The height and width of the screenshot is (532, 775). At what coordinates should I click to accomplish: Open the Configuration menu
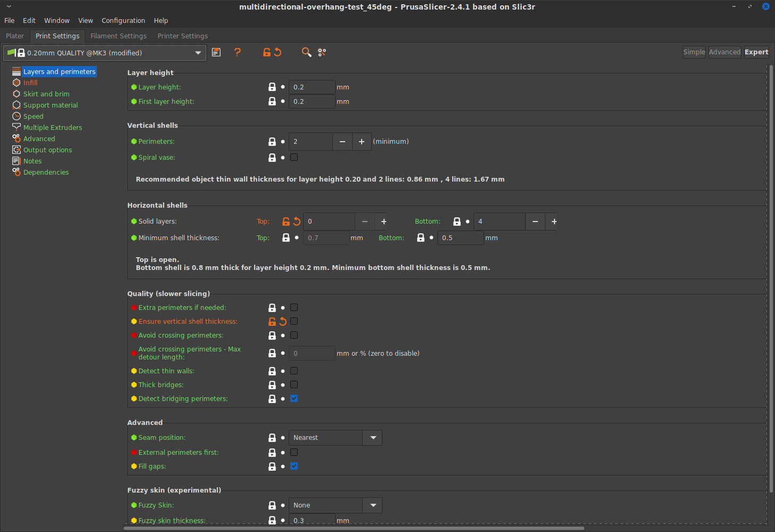123,20
